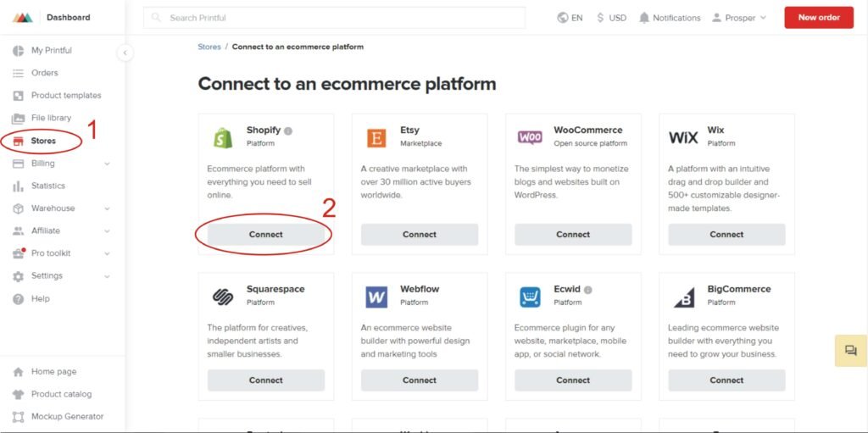Click the Billing card icon
The height and width of the screenshot is (433, 868).
click(x=19, y=164)
